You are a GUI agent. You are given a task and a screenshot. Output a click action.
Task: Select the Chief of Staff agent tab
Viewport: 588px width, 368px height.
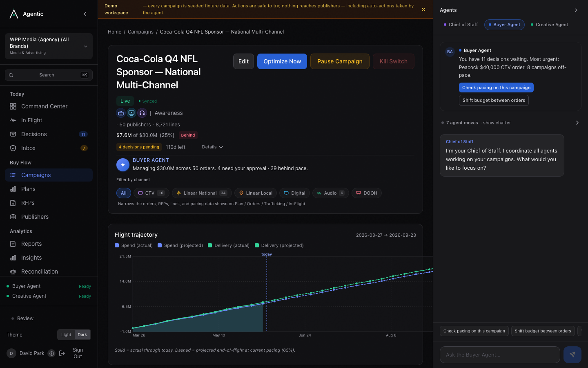pos(461,25)
